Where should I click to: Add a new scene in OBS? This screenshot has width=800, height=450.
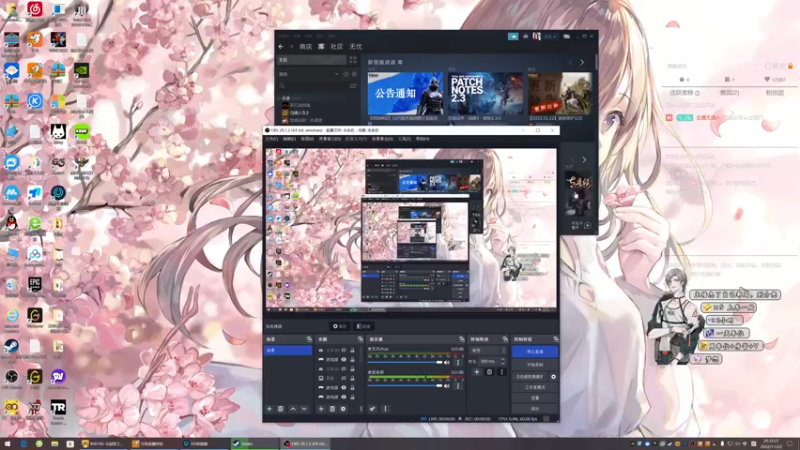269,409
